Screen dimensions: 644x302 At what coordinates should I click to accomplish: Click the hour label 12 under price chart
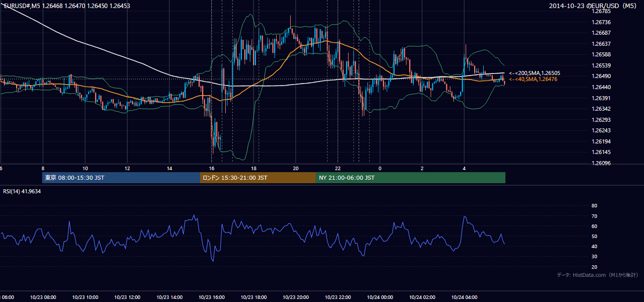127,168
